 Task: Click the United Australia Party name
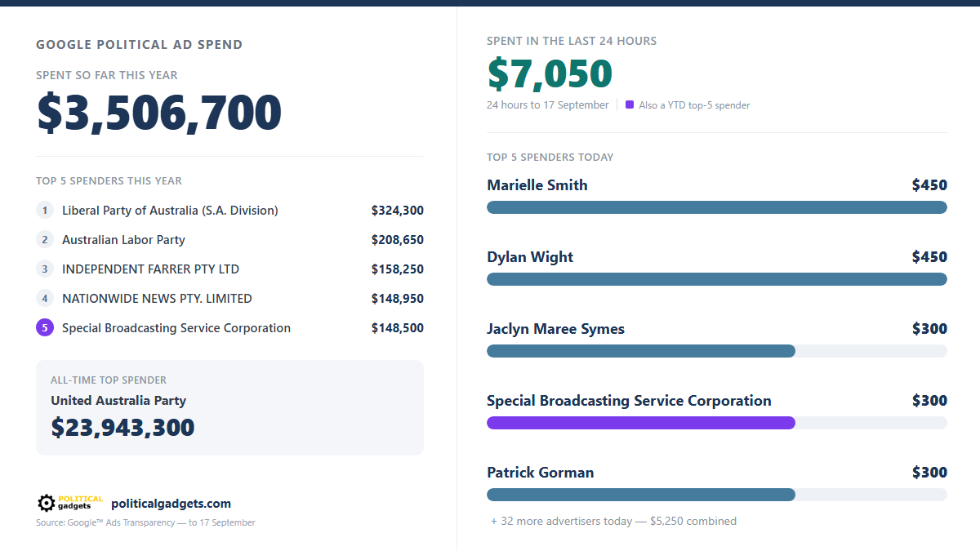[118, 401]
